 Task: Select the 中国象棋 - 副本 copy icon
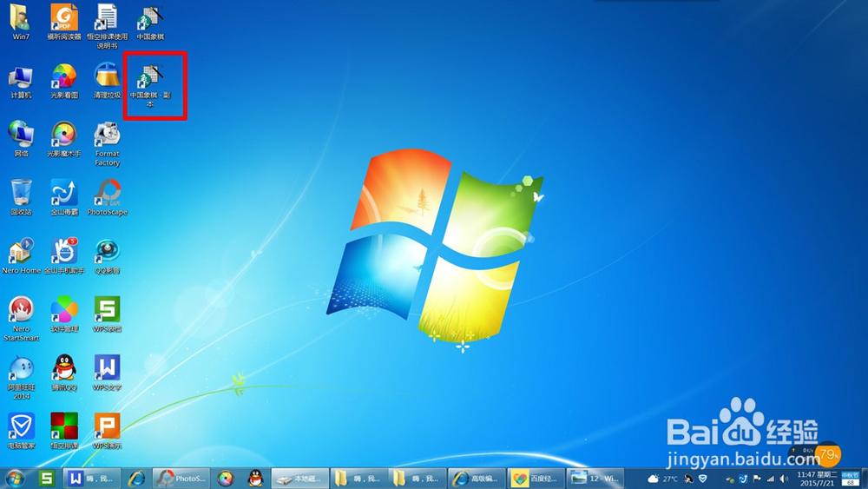(150, 85)
